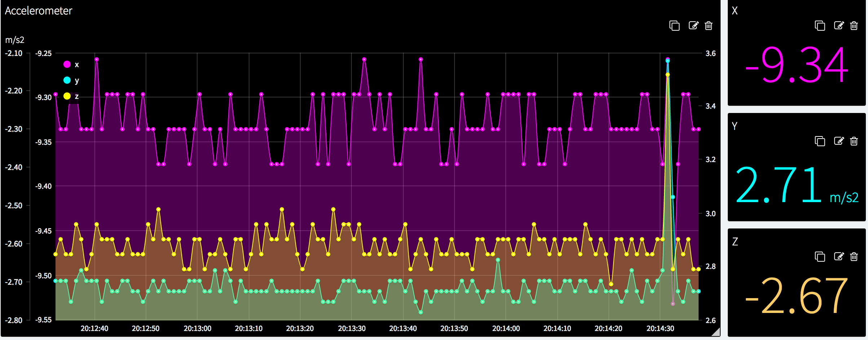Click the -2.67 value in Z widget
The width and height of the screenshot is (868, 340).
point(797,296)
